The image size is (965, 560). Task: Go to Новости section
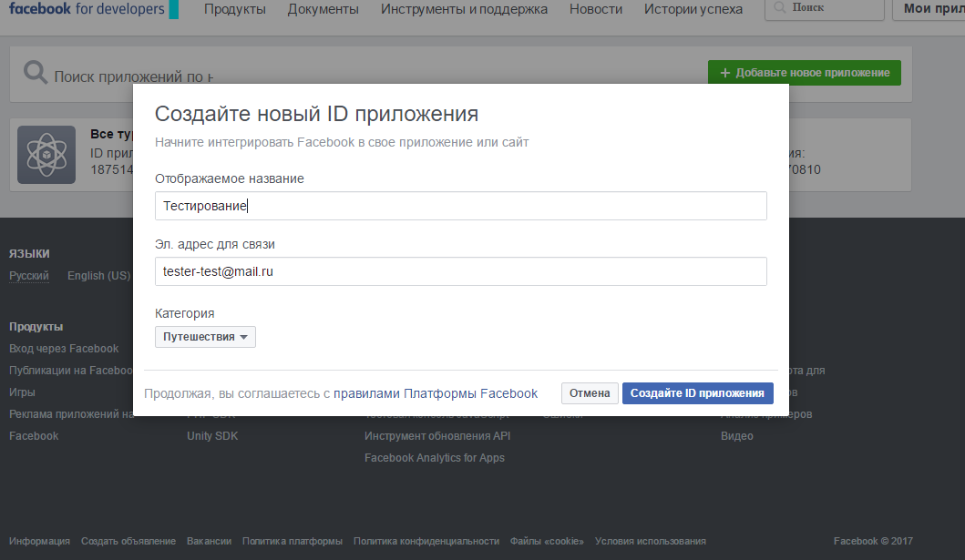596,9
